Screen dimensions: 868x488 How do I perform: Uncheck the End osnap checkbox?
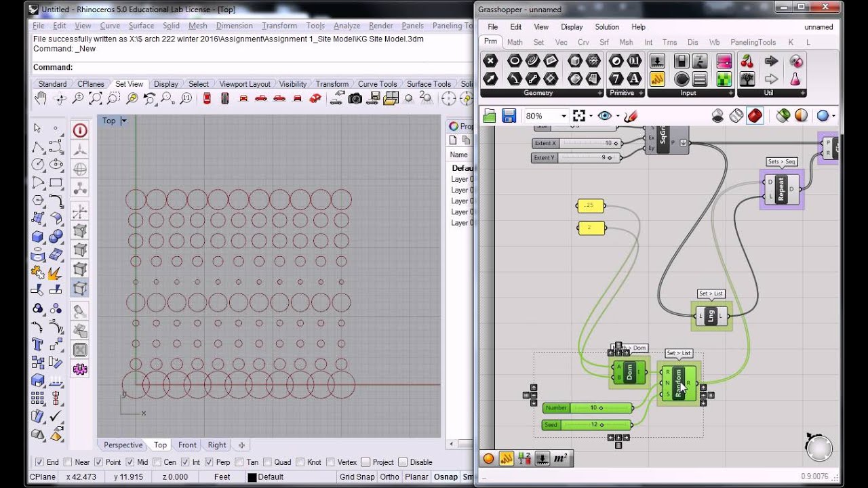[x=39, y=462]
